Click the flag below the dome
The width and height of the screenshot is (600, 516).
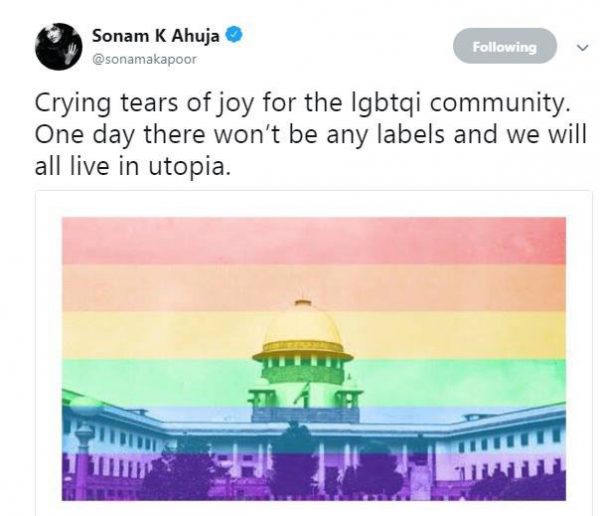pyautogui.click(x=302, y=394)
